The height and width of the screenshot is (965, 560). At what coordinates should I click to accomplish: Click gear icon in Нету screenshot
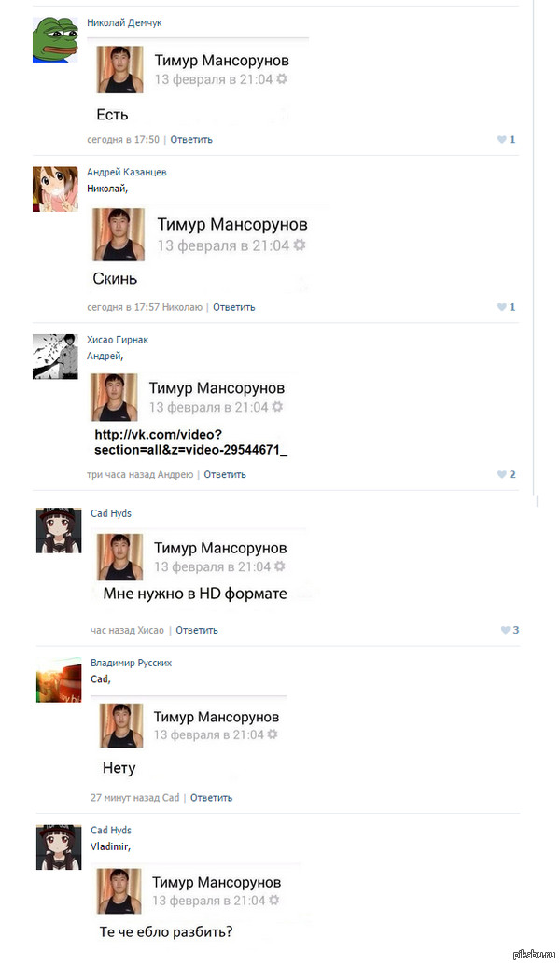[273, 734]
